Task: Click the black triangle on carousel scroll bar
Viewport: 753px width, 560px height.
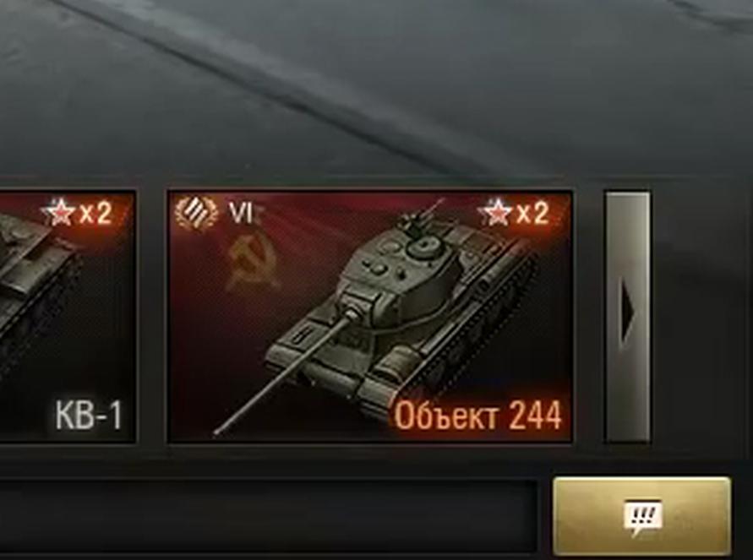Action: point(629,314)
